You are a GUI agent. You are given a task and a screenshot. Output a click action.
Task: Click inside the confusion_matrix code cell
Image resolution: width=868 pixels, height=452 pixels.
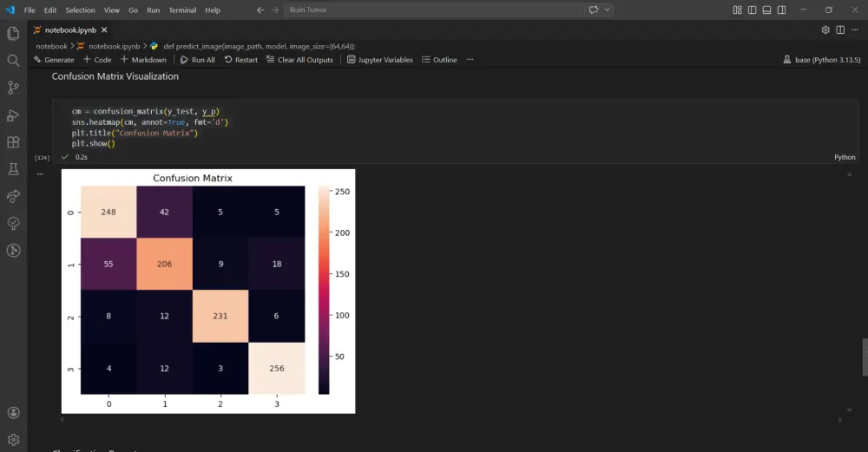(x=455, y=128)
